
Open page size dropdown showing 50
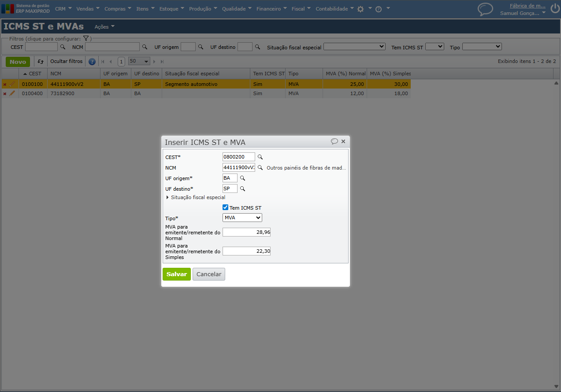139,61
